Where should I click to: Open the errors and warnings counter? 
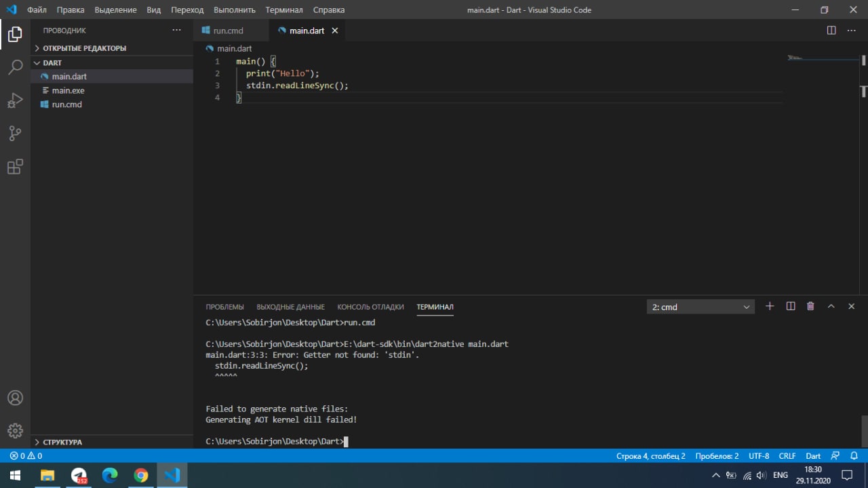[x=26, y=456]
